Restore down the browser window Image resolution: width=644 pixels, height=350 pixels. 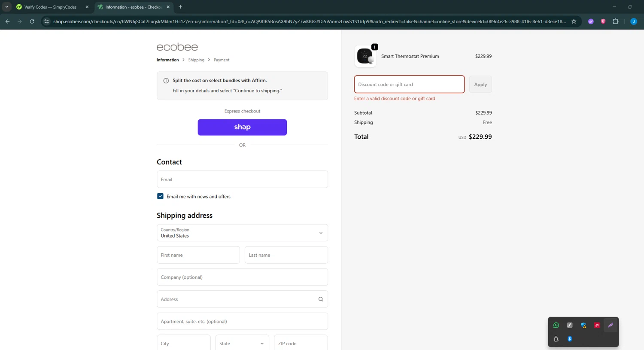click(630, 7)
